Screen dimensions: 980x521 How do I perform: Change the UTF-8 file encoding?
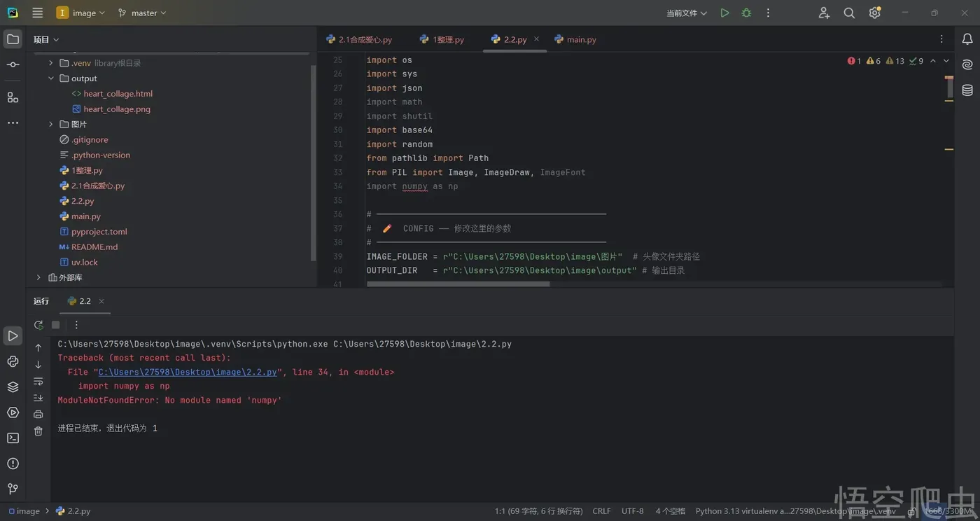pyautogui.click(x=633, y=511)
